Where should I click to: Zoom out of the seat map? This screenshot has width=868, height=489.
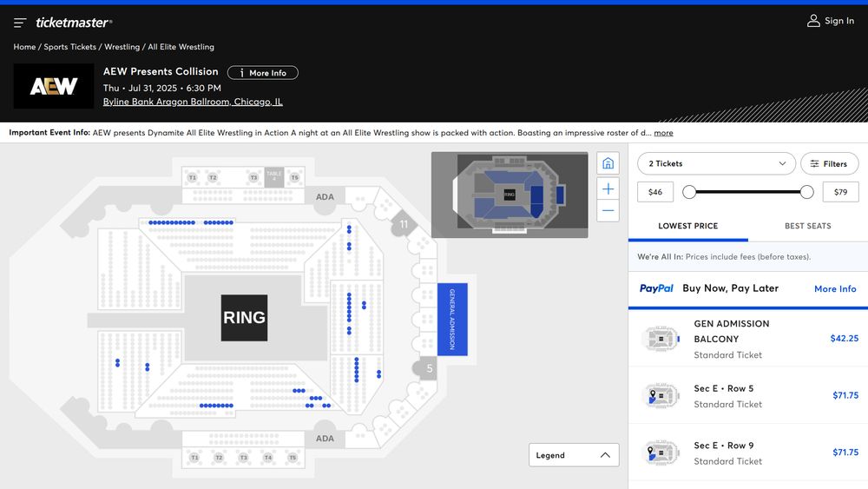608,211
